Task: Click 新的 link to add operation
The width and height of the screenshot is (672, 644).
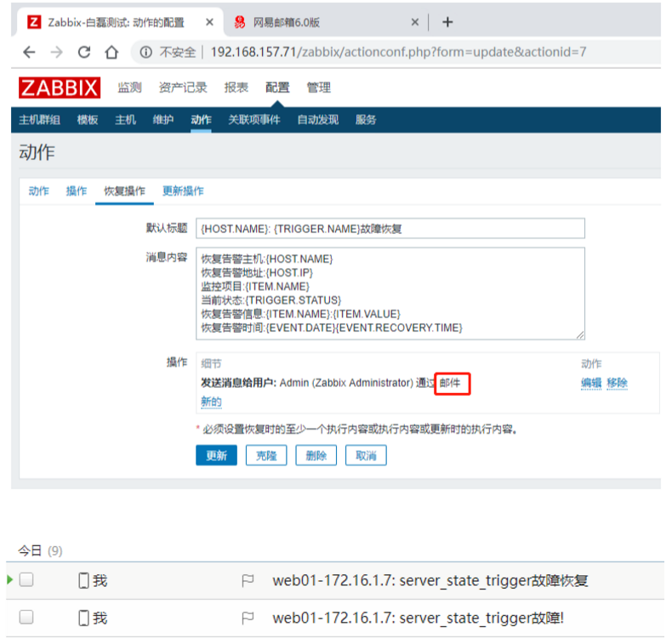Action: tap(211, 402)
